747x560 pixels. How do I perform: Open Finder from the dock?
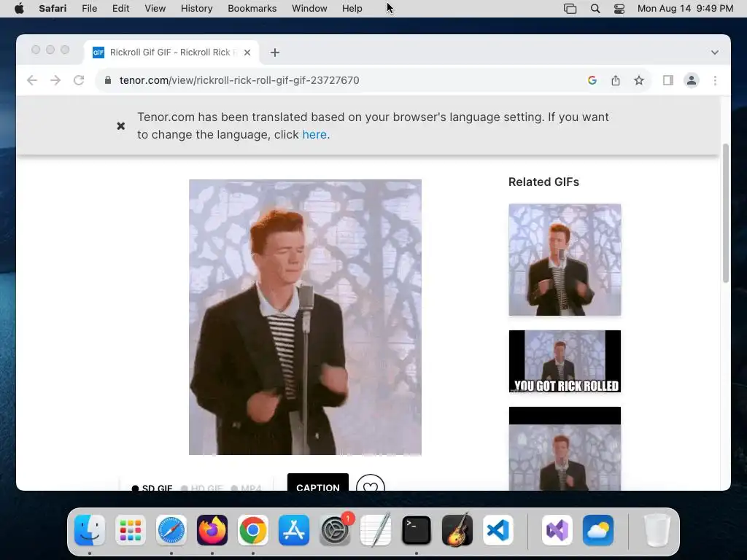(x=90, y=530)
